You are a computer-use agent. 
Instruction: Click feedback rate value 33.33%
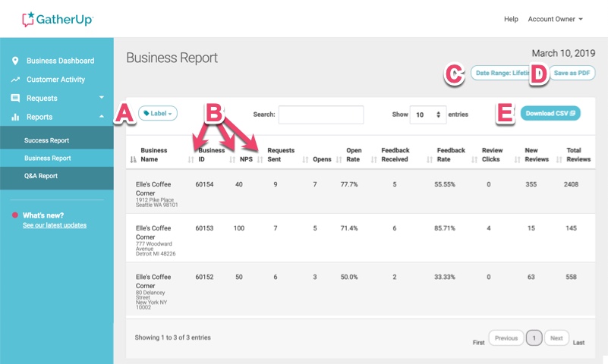click(445, 277)
